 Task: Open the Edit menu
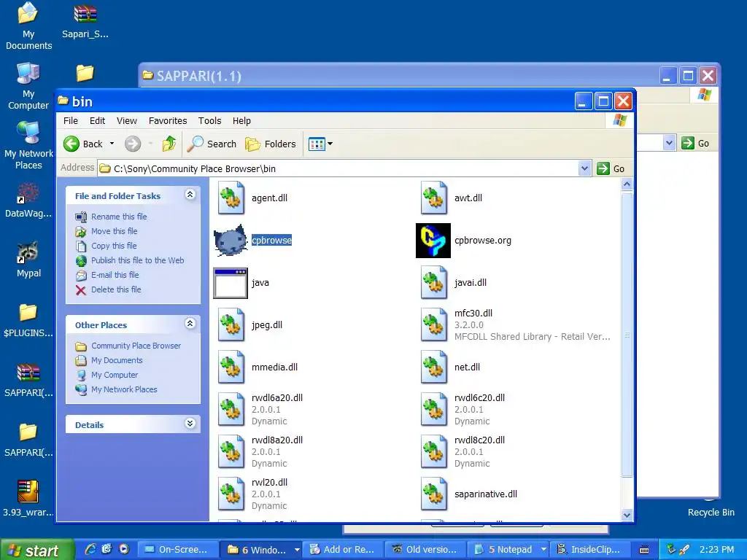97,121
